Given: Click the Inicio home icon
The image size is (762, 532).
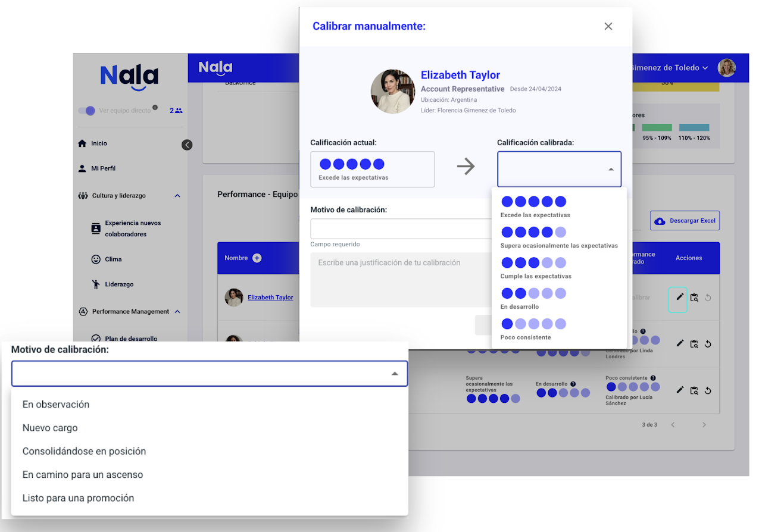Looking at the screenshot, I should click(x=82, y=143).
